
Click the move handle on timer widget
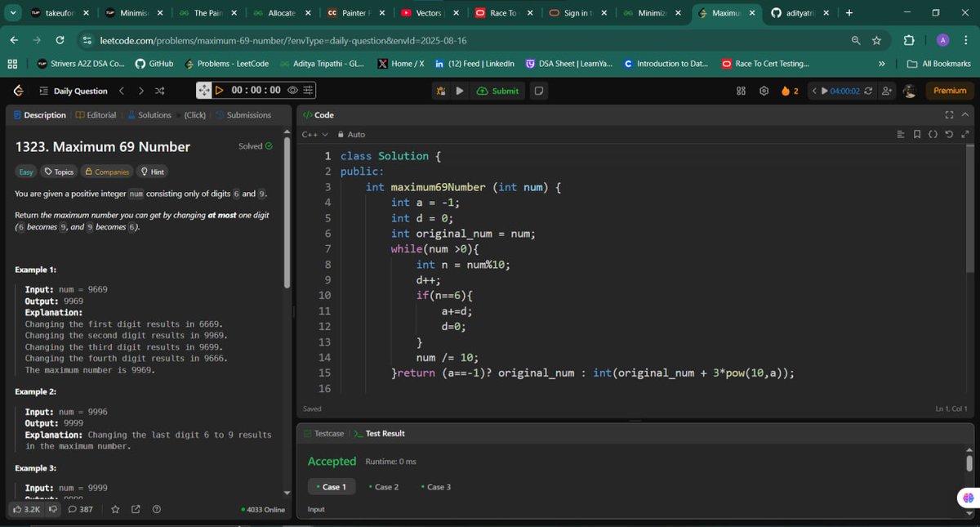(204, 90)
